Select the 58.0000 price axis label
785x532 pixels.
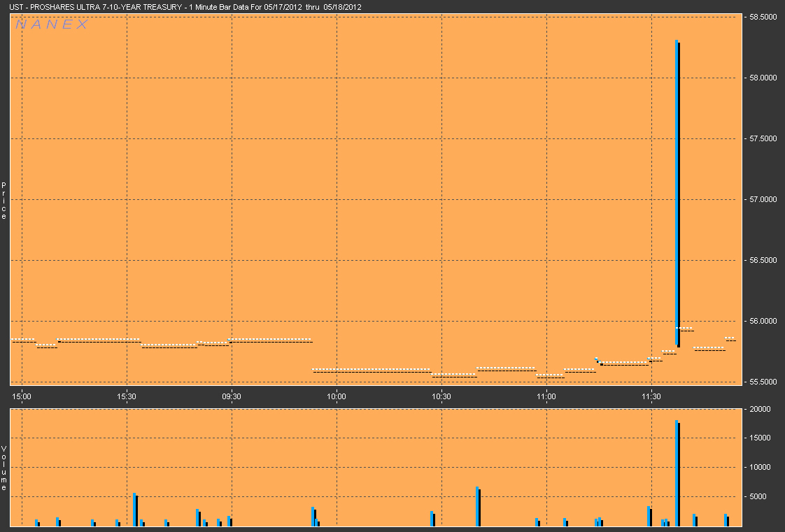click(x=761, y=78)
